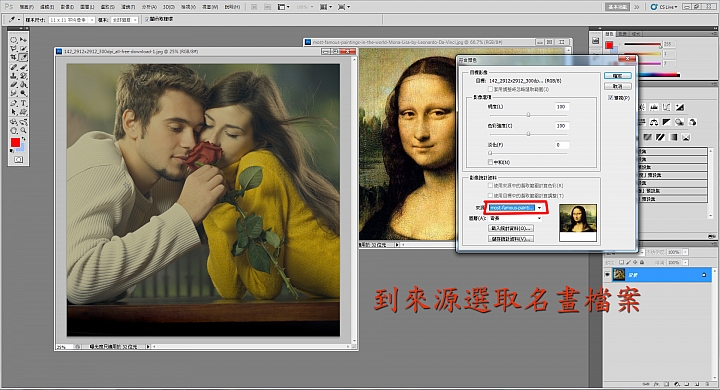Select the Eraser tool

(x=13, y=85)
